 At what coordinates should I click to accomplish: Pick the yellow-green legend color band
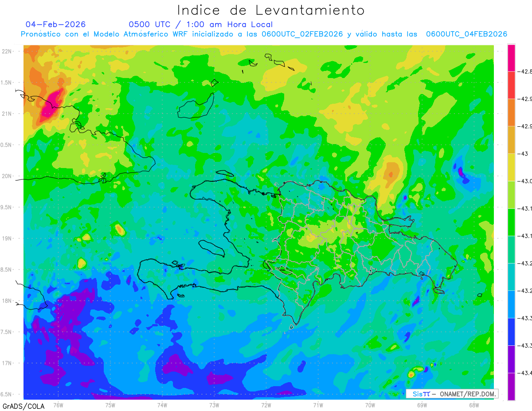coord(511,195)
